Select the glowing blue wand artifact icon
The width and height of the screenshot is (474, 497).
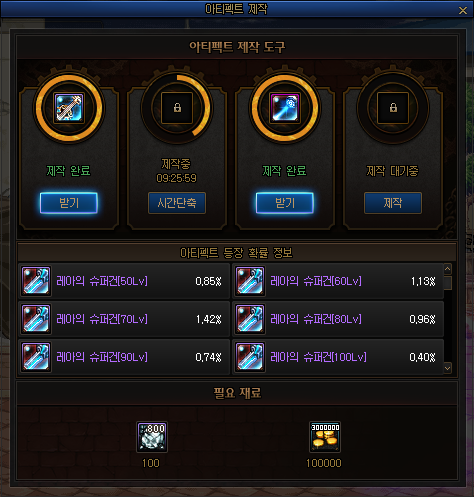(x=285, y=108)
